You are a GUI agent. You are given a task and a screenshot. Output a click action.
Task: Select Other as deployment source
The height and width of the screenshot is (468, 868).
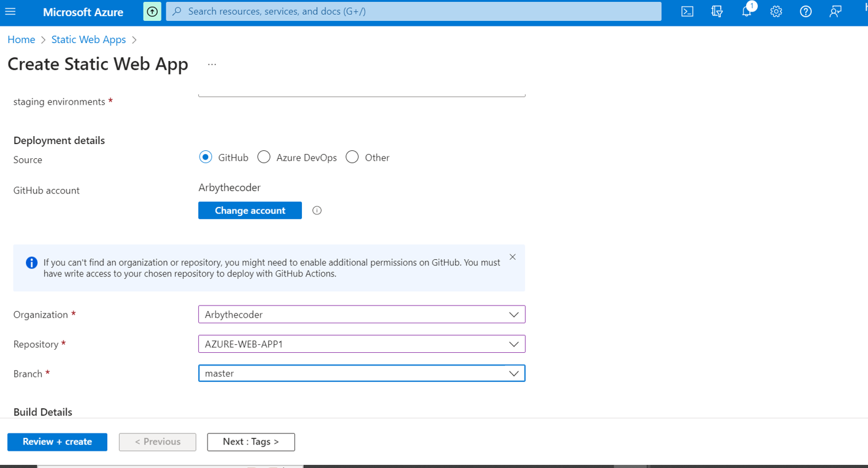point(352,158)
